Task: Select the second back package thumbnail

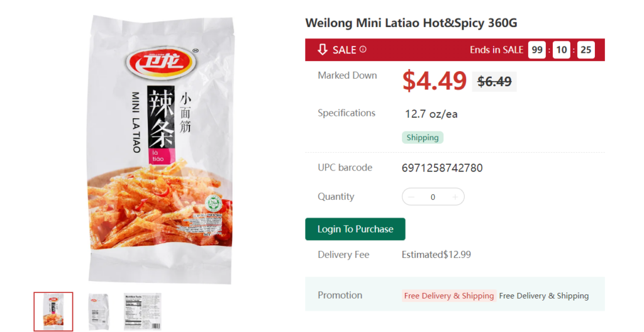Action: (99, 311)
